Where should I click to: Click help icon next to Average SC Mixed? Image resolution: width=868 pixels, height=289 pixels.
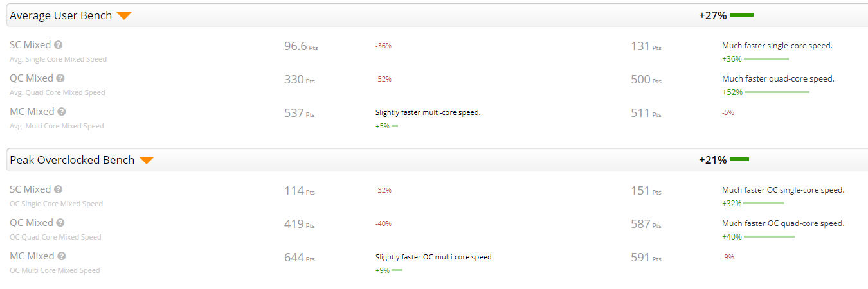59,45
